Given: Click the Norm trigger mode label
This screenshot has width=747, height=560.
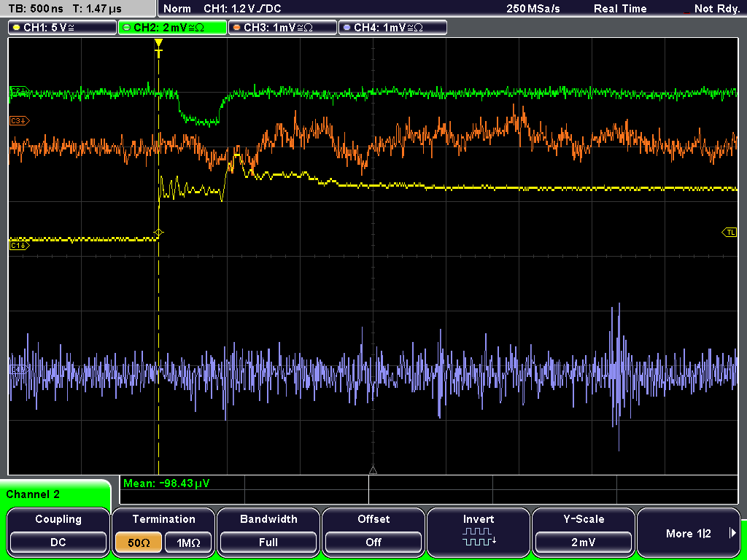Looking at the screenshot, I should 177,9.
